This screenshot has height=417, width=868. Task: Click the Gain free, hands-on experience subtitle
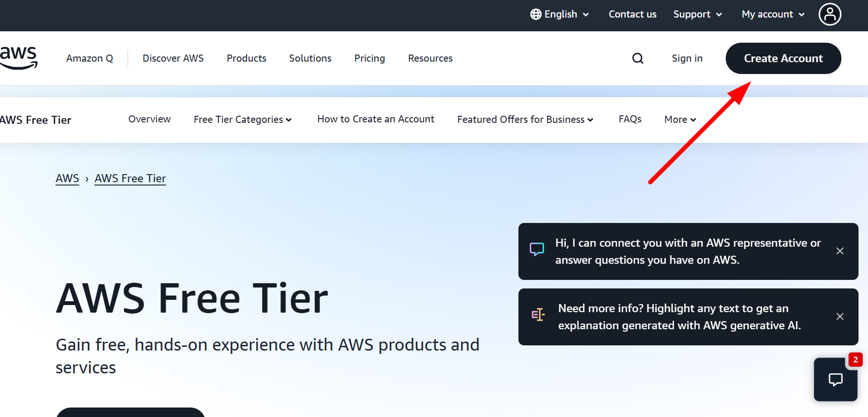pos(268,356)
